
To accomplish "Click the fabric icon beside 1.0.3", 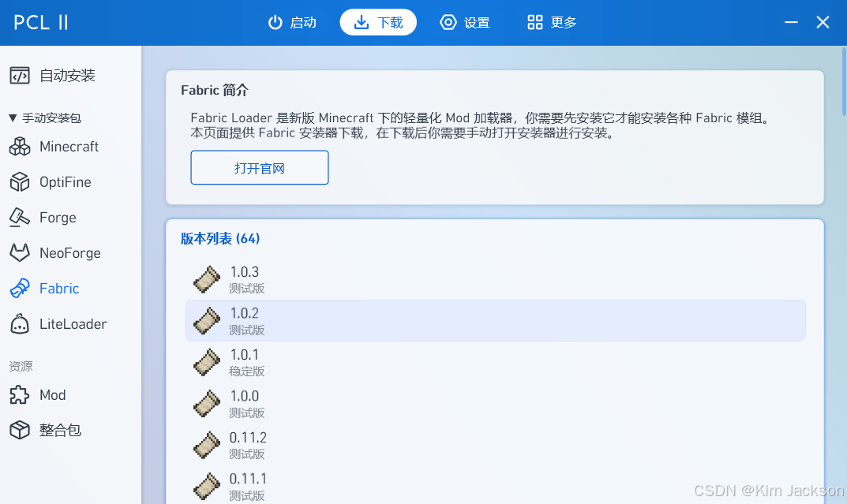I will (208, 279).
